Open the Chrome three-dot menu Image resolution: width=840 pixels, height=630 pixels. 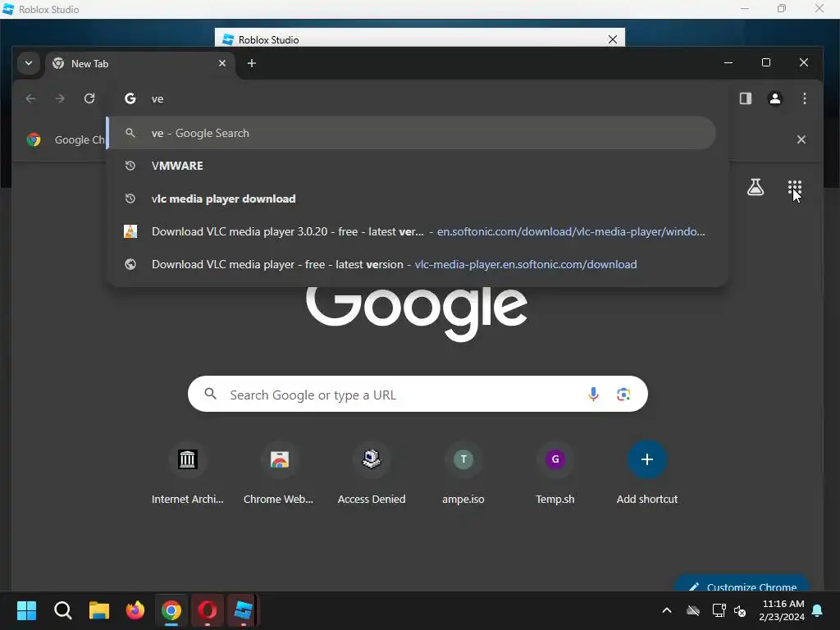[804, 98]
